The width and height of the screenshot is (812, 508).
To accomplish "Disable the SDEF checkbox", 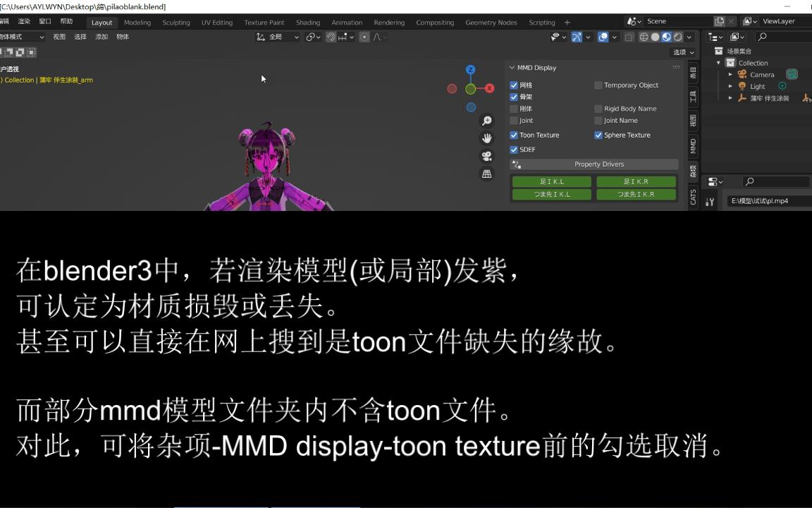I will [x=515, y=149].
